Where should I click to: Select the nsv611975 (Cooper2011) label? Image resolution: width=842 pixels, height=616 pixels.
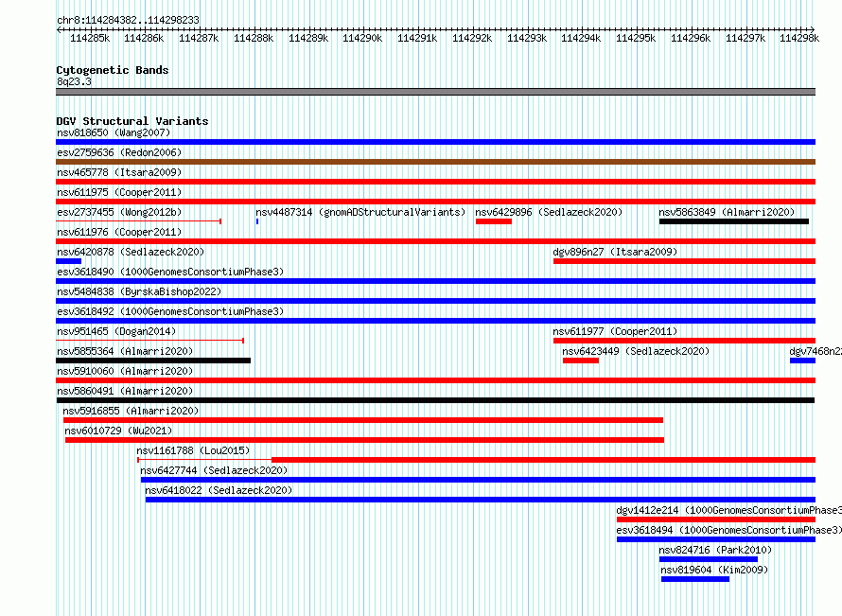click(119, 192)
